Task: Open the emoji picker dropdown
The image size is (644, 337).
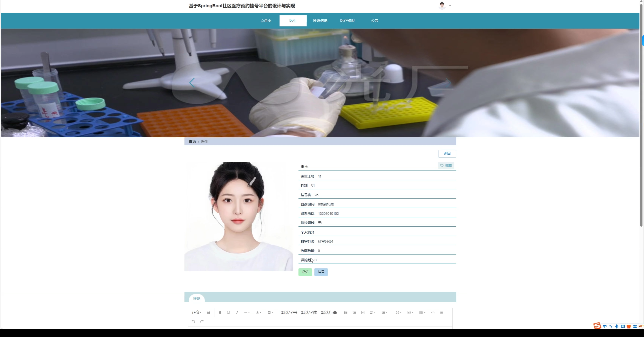Action: 398,312
